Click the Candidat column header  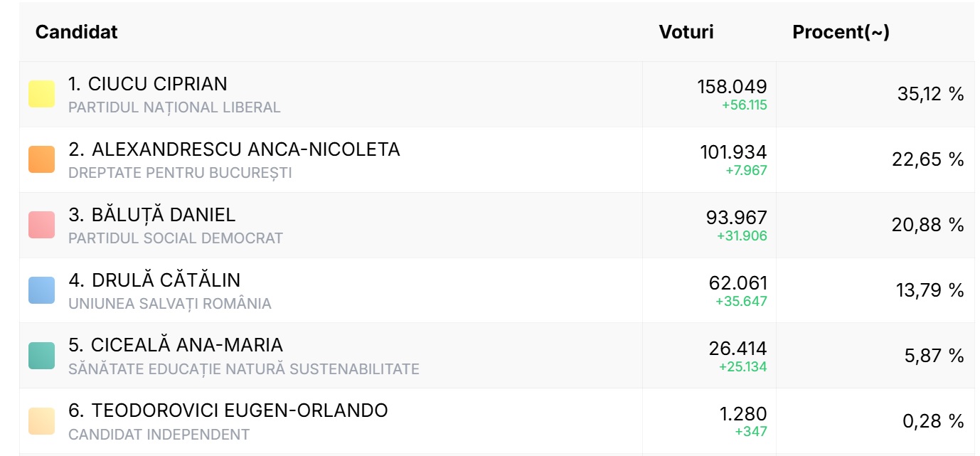(x=77, y=32)
